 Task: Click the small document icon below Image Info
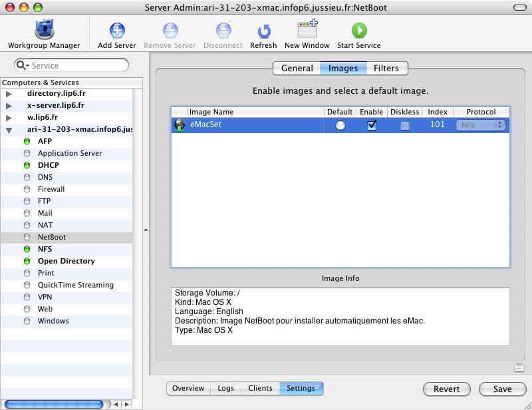[x=519, y=367]
